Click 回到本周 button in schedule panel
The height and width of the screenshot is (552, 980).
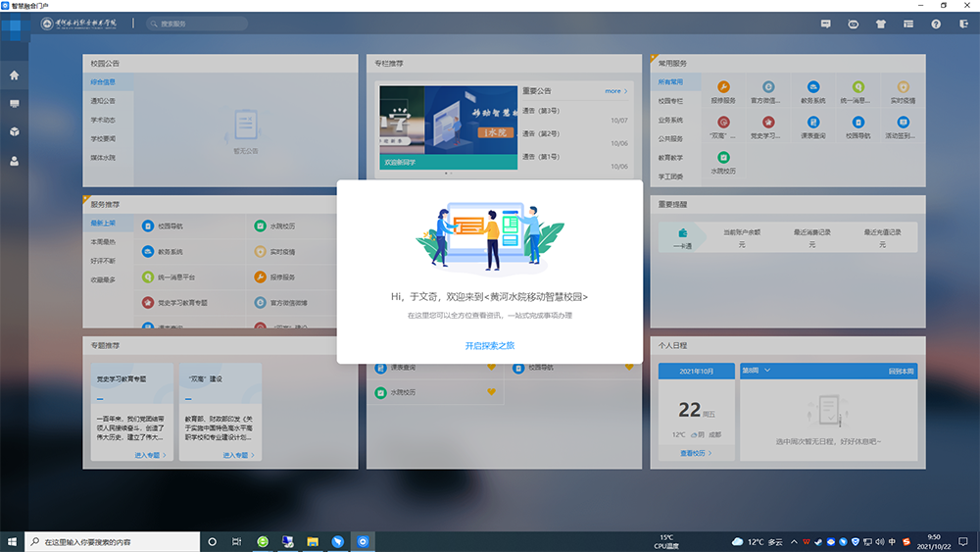(x=901, y=371)
